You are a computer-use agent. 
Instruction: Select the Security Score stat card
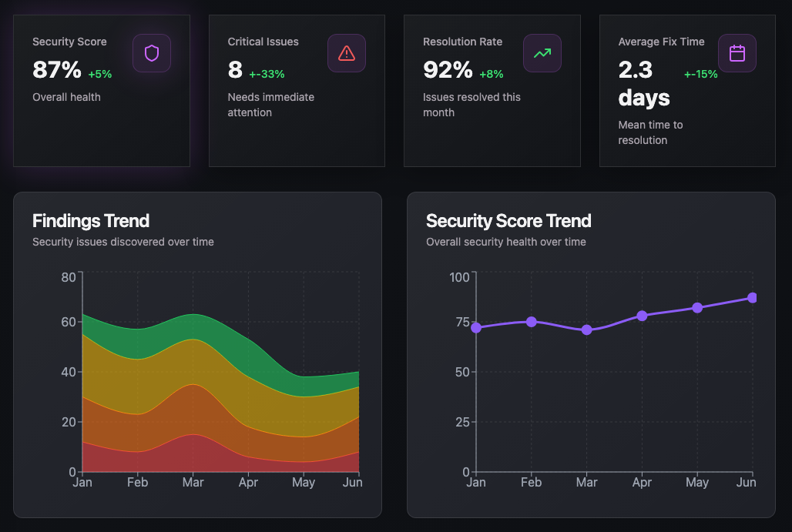click(102, 90)
